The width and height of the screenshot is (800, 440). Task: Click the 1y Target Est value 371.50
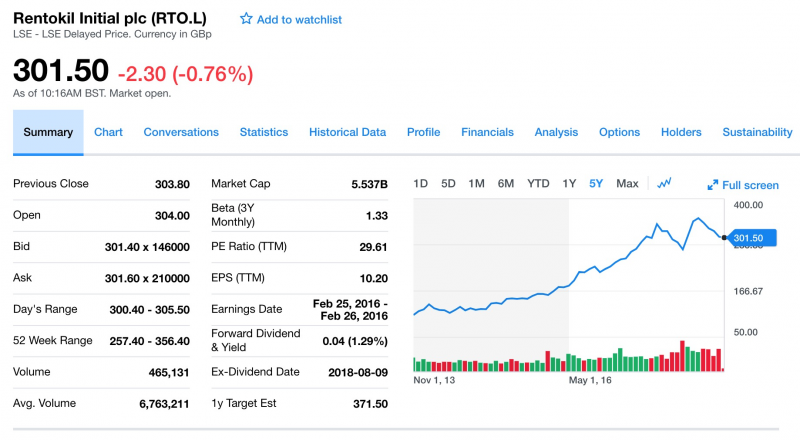click(370, 404)
